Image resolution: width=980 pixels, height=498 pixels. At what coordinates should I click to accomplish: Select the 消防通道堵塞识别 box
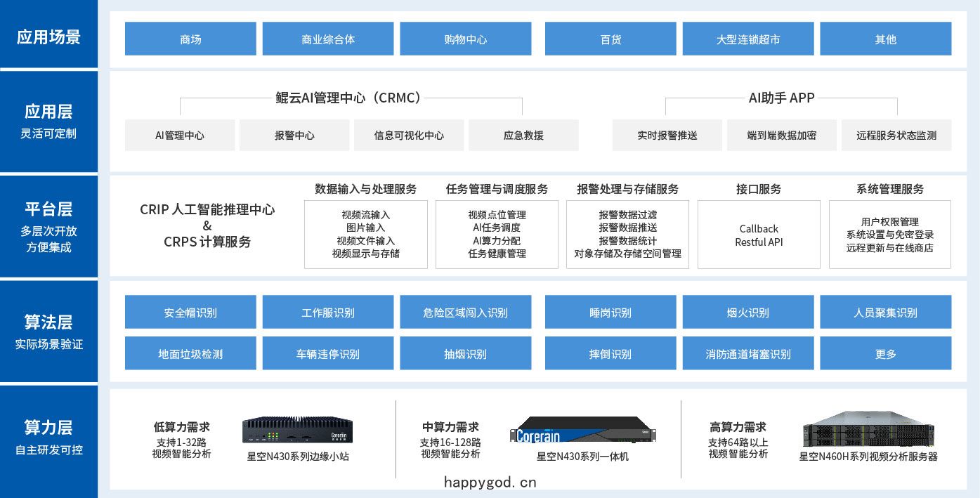(x=748, y=353)
